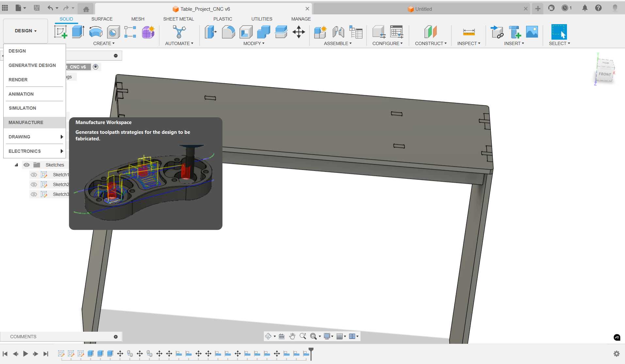The image size is (625, 364).
Task: Click the FRONT face of ViewCube
Action: click(604, 74)
